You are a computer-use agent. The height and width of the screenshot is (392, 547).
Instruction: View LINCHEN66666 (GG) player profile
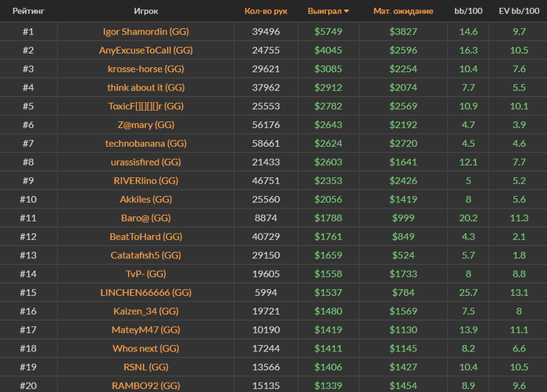coord(146,293)
